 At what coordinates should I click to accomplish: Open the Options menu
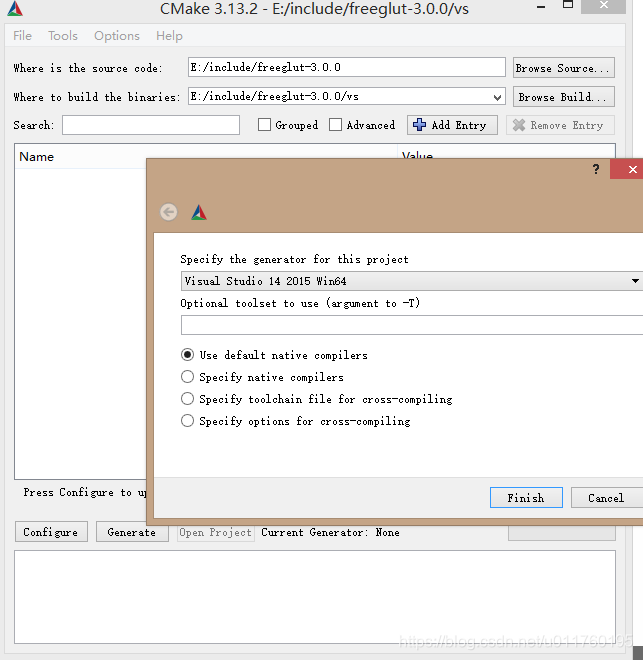pyautogui.click(x=117, y=36)
